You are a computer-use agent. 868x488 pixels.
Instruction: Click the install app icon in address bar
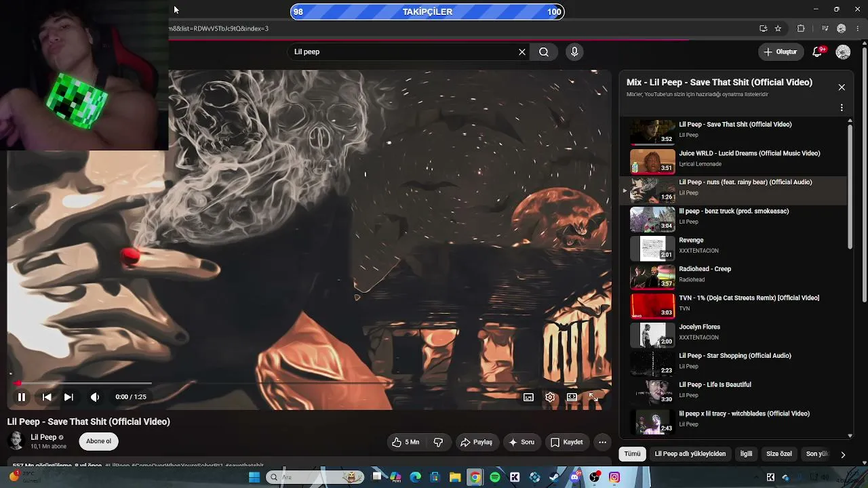[763, 28]
